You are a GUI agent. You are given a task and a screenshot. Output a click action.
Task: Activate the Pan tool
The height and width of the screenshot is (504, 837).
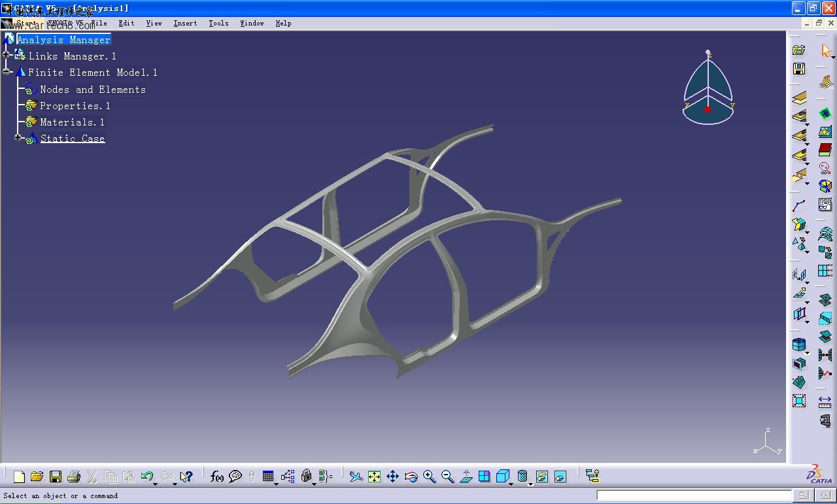click(x=392, y=477)
